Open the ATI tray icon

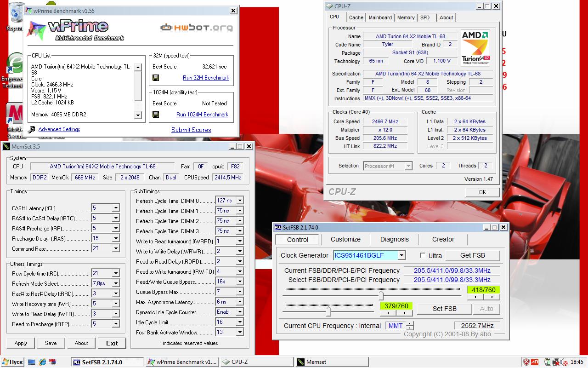tap(535, 362)
